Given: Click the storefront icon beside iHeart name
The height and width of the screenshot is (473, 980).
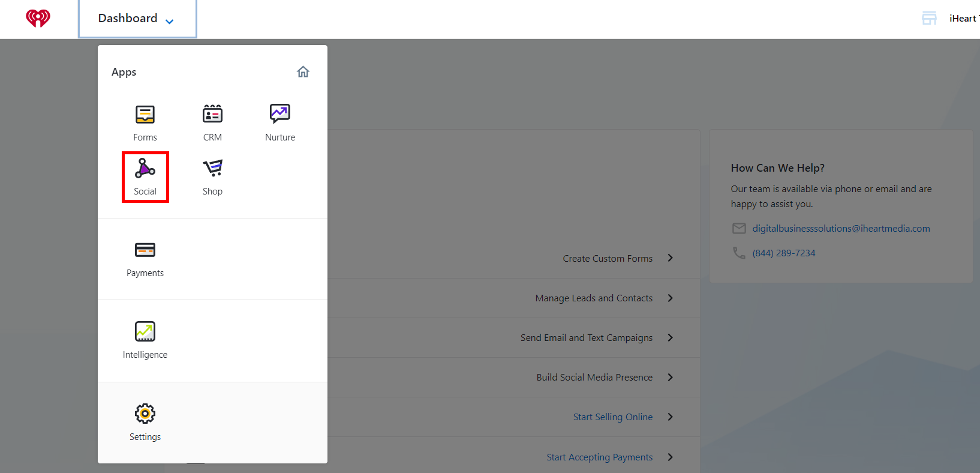Looking at the screenshot, I should pos(929,19).
